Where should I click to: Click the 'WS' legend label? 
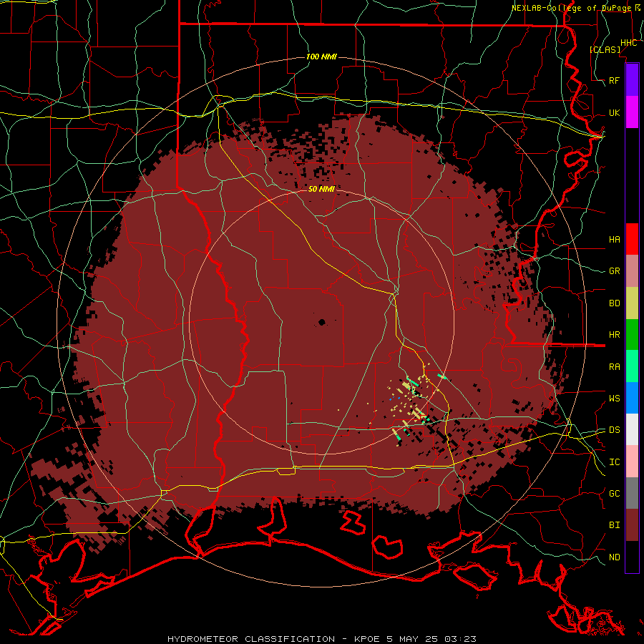click(x=614, y=399)
